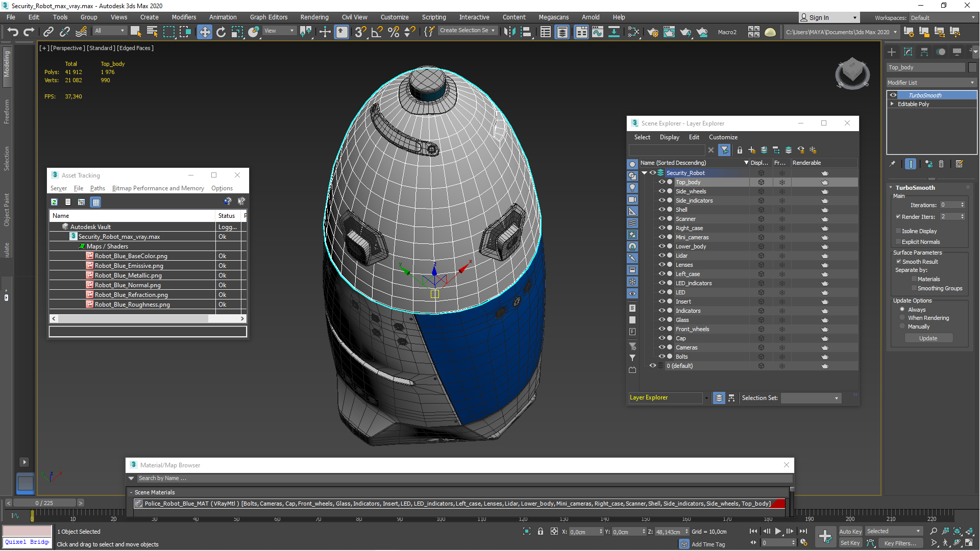Click the Sign In button

828,18
